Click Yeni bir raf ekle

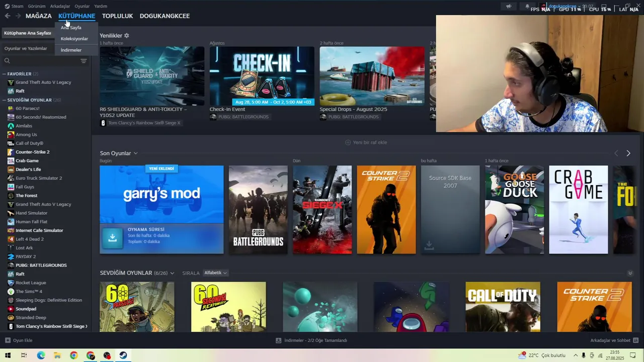click(x=366, y=142)
